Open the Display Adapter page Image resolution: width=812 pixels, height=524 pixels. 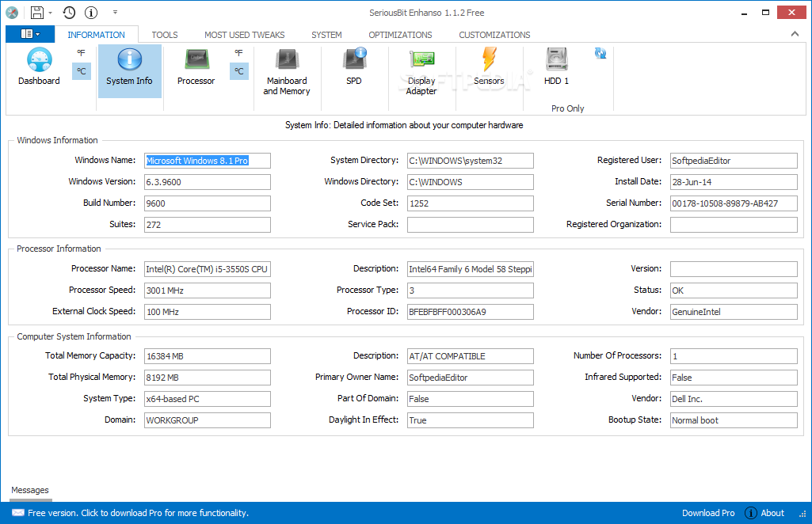421,71
